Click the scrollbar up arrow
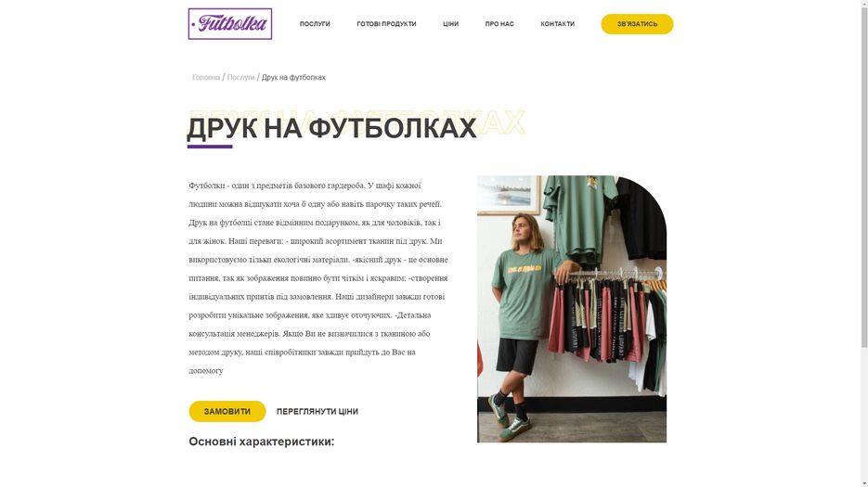 click(864, 3)
